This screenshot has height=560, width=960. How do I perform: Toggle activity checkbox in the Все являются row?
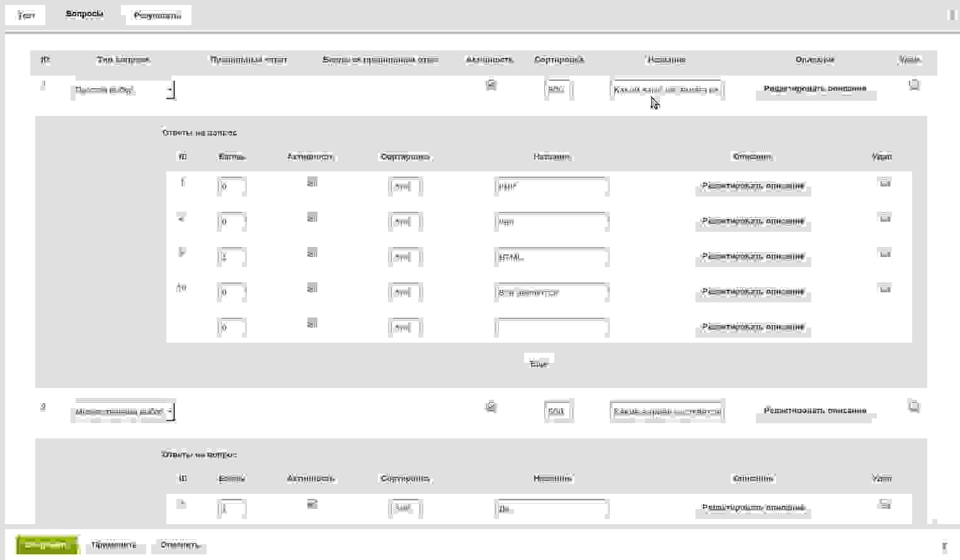pos(312,289)
